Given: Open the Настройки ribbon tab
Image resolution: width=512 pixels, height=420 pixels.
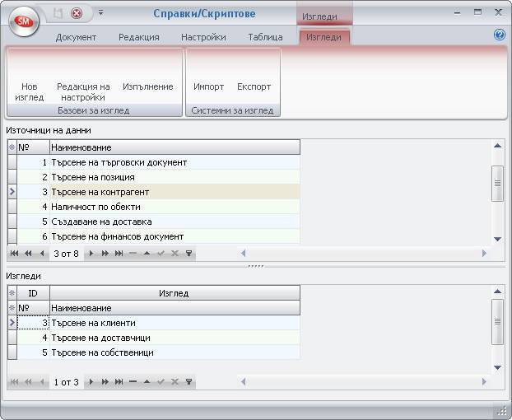Looking at the screenshot, I should [x=203, y=37].
